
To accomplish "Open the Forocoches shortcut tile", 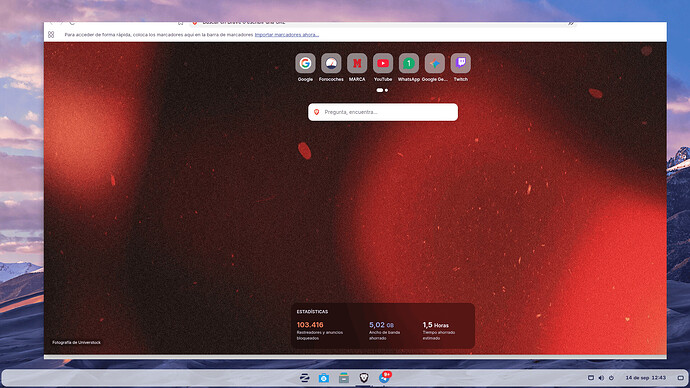I will tap(331, 63).
